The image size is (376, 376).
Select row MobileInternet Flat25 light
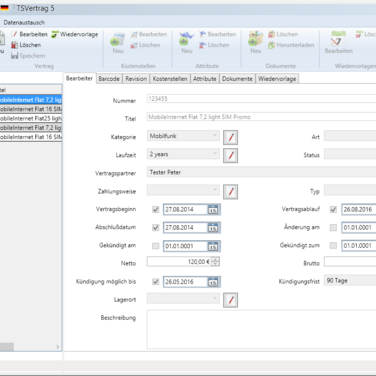click(31, 118)
